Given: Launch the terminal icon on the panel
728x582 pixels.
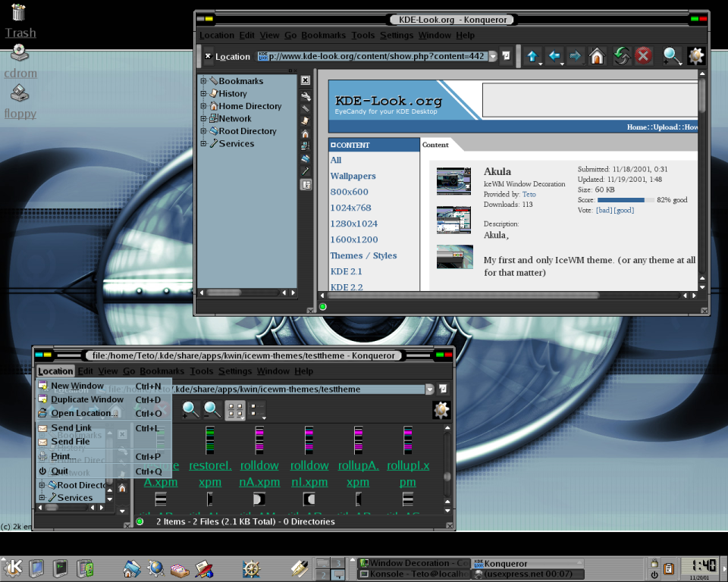Looking at the screenshot, I should click(x=61, y=568).
